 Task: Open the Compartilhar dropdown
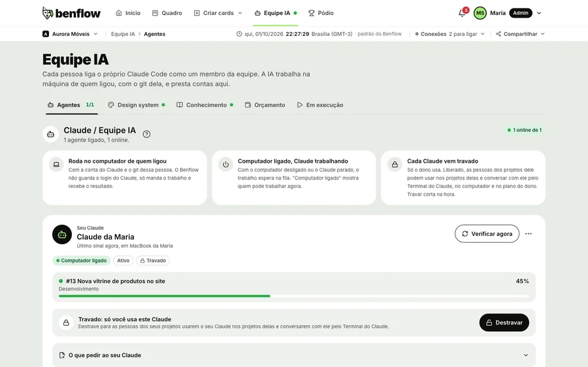pyautogui.click(x=520, y=34)
